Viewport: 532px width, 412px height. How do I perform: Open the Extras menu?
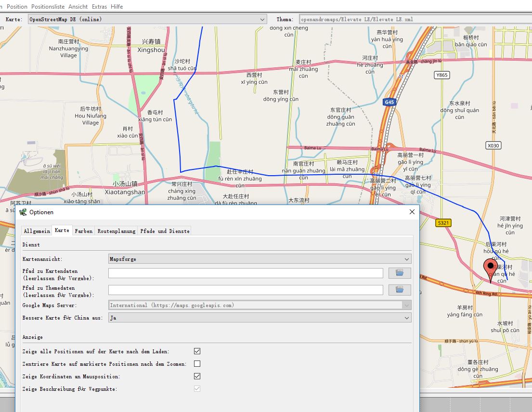click(x=99, y=7)
